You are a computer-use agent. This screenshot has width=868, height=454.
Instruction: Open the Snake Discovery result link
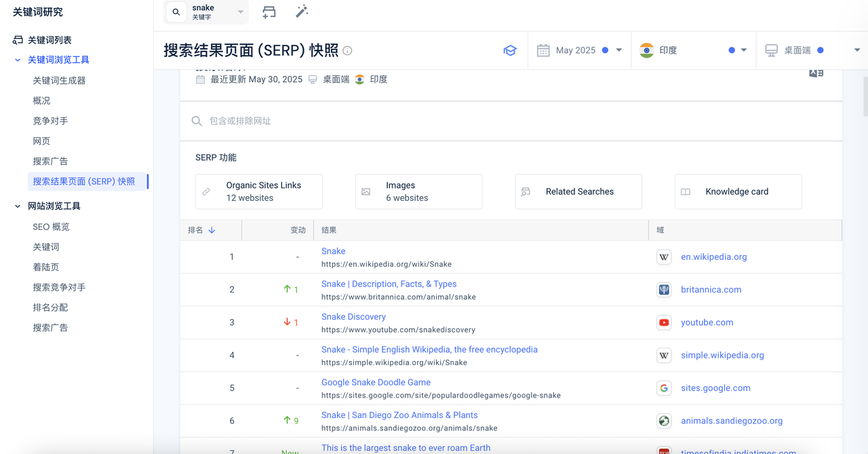coord(353,317)
